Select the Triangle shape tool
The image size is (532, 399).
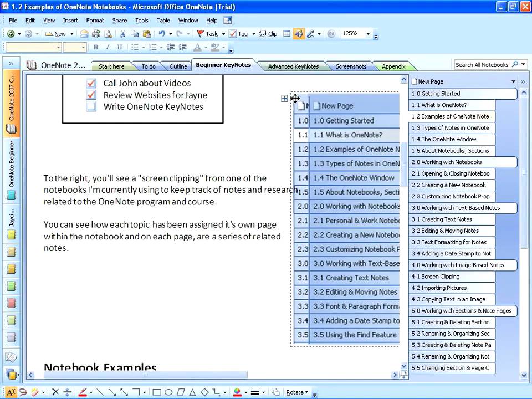click(192, 392)
